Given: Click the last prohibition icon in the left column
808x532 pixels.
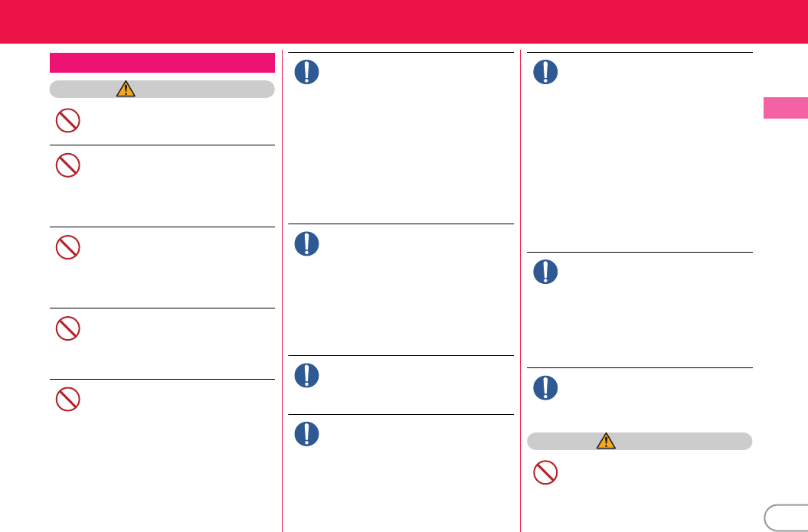Looking at the screenshot, I should 68,400.
